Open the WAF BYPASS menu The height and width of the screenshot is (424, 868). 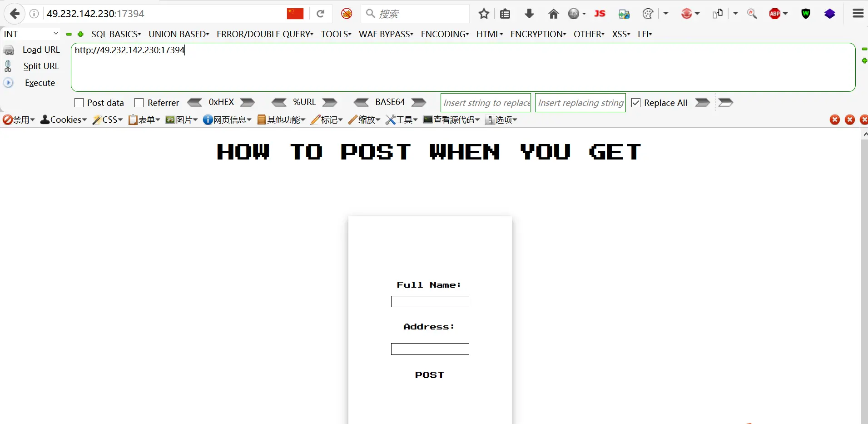tap(386, 34)
